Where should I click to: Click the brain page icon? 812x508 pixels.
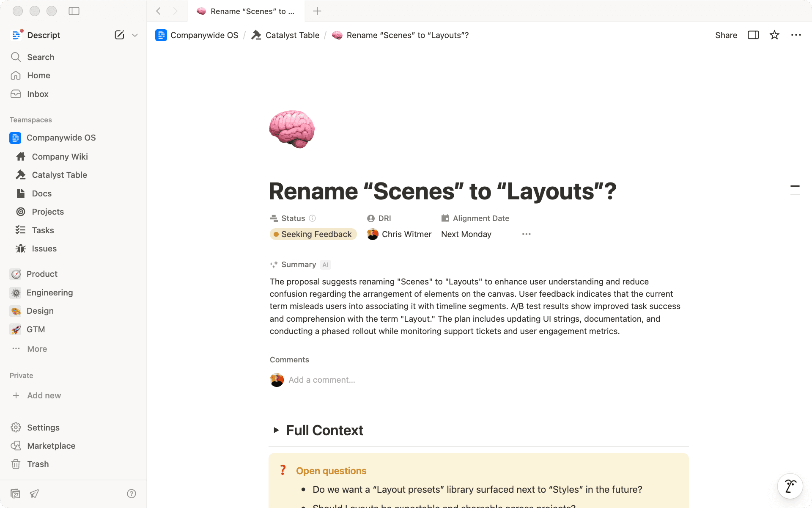pyautogui.click(x=292, y=129)
